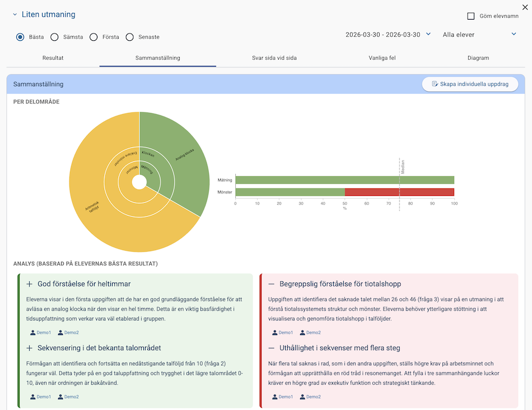The width and height of the screenshot is (532, 410).
Task: Click Demo1 student under God förståelse för heltimmar
Action: click(x=40, y=333)
